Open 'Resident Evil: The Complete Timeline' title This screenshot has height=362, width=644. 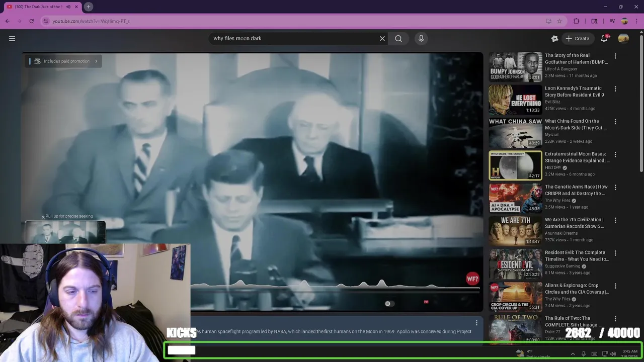577,256
